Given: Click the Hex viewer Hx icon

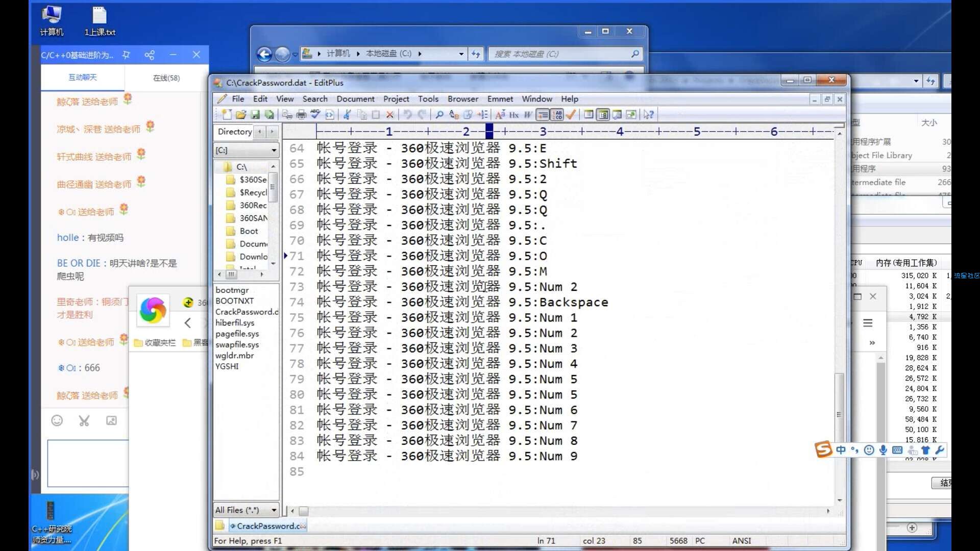Looking at the screenshot, I should coord(514,115).
